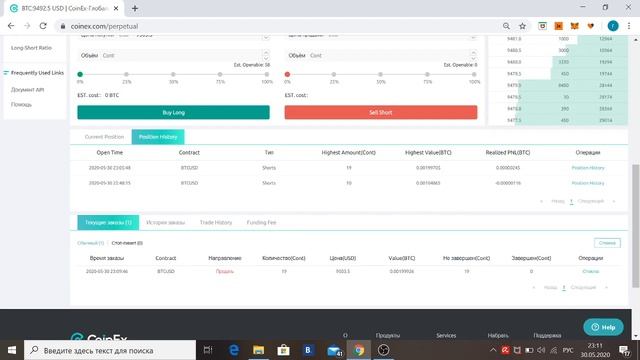
Task: Click the cancel-all orders button
Action: pos(607,243)
